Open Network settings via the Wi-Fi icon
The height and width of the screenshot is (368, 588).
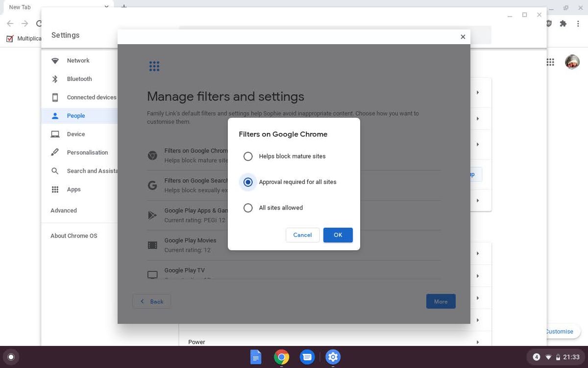tap(55, 60)
